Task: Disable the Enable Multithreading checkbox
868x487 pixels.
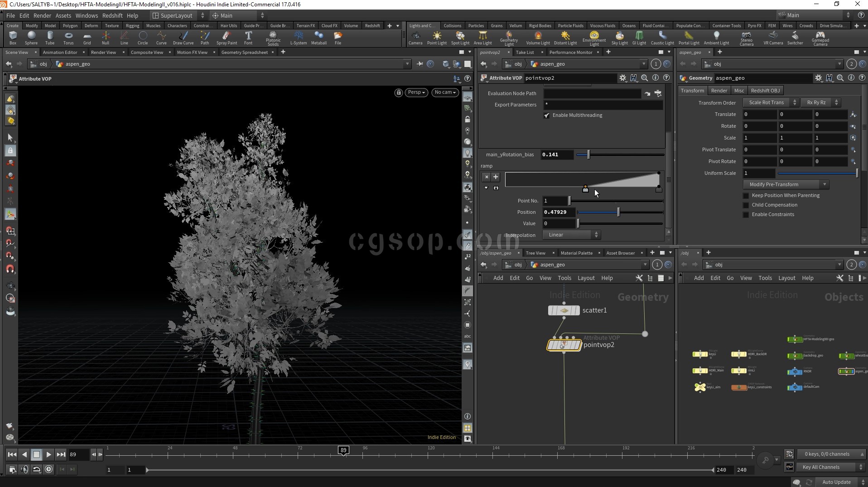Action: click(547, 116)
